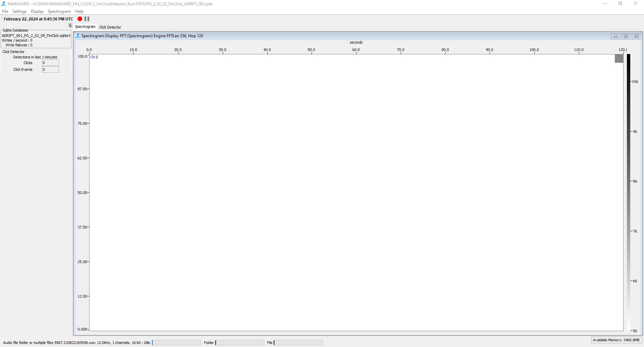Click the Click Events count field
The height and width of the screenshot is (347, 644).
click(50, 69)
